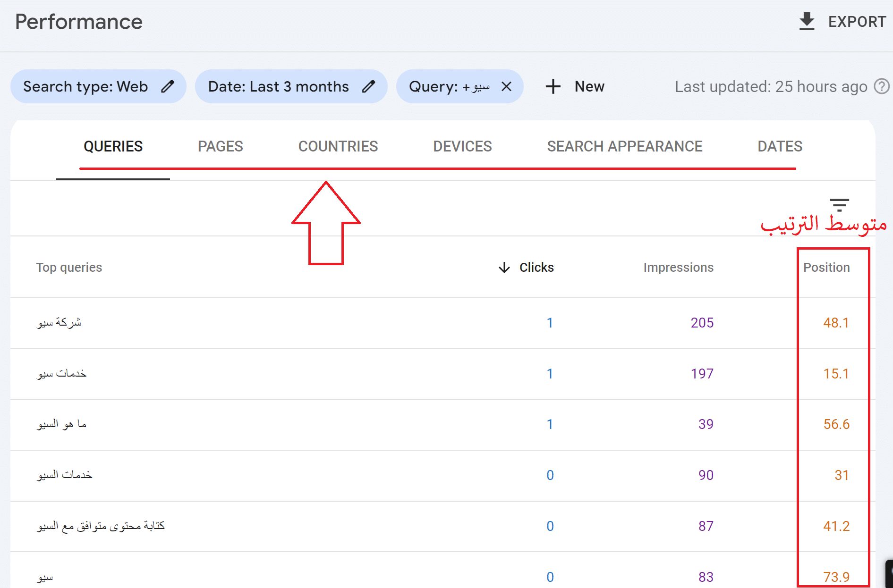This screenshot has height=588, width=893.
Task: Click impressions value 197
Action: (702, 373)
